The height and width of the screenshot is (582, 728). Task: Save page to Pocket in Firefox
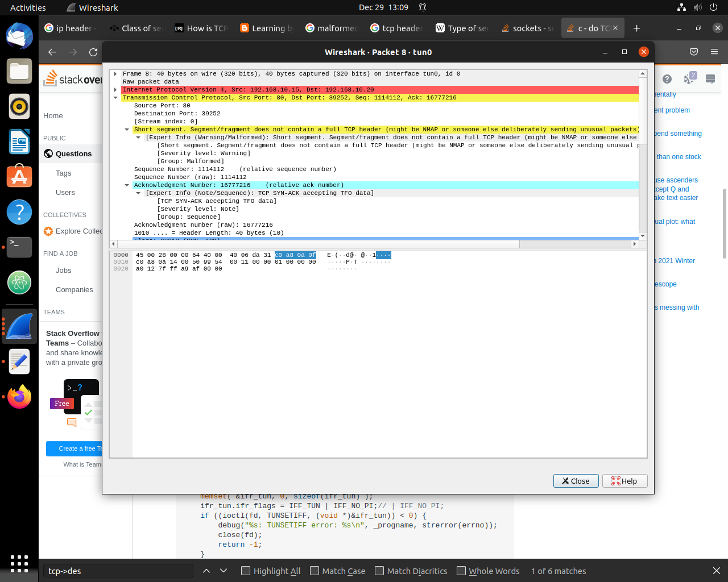tap(694, 52)
